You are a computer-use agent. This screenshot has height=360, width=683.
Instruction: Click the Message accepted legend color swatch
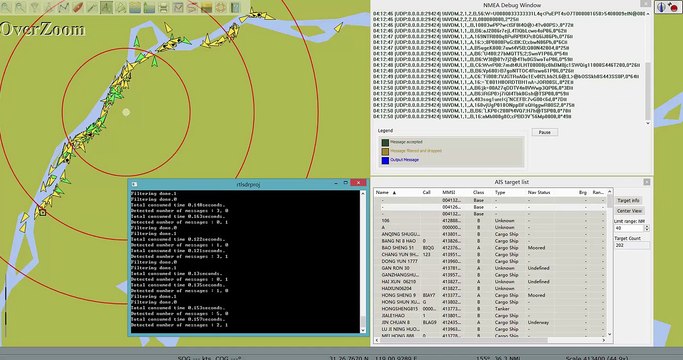[x=385, y=143]
